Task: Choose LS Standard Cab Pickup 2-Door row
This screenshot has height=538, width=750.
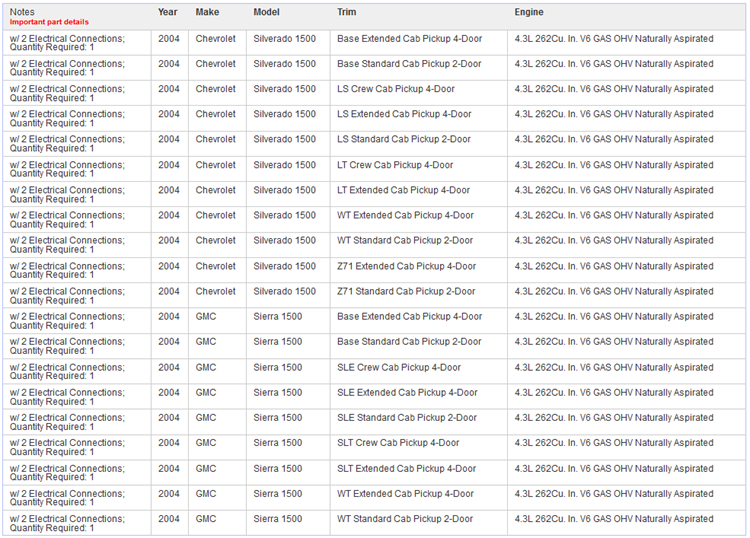Action: (x=404, y=139)
